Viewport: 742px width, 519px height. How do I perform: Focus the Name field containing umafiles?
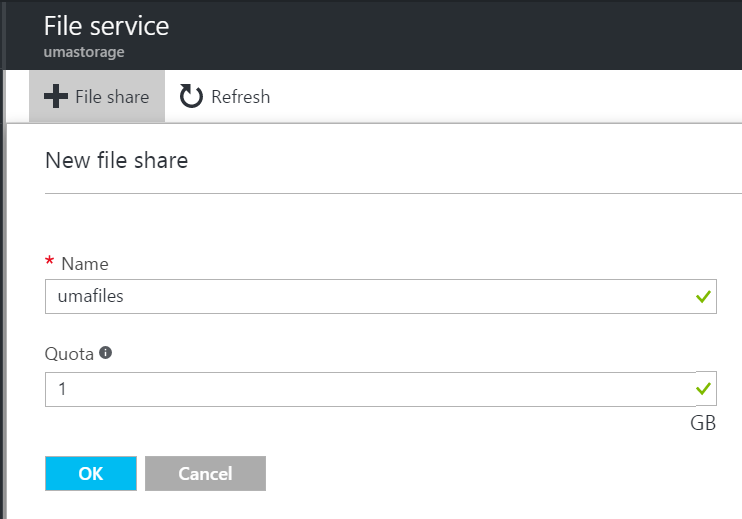pos(381,297)
